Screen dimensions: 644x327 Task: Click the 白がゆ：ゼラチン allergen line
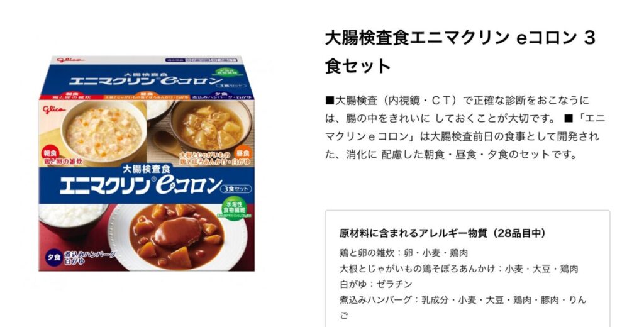point(376,284)
